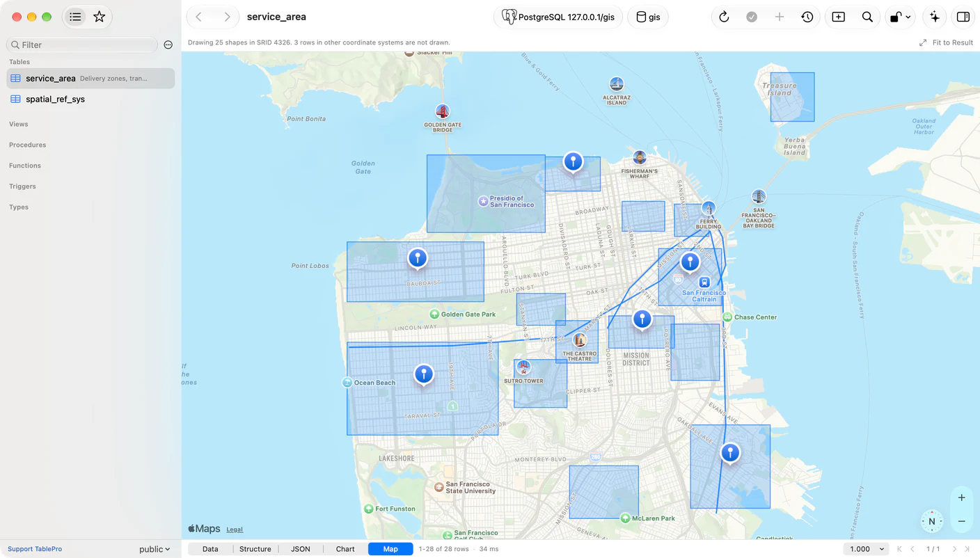Expand the Procedures section
The width and height of the screenshot is (980, 558).
tap(28, 145)
